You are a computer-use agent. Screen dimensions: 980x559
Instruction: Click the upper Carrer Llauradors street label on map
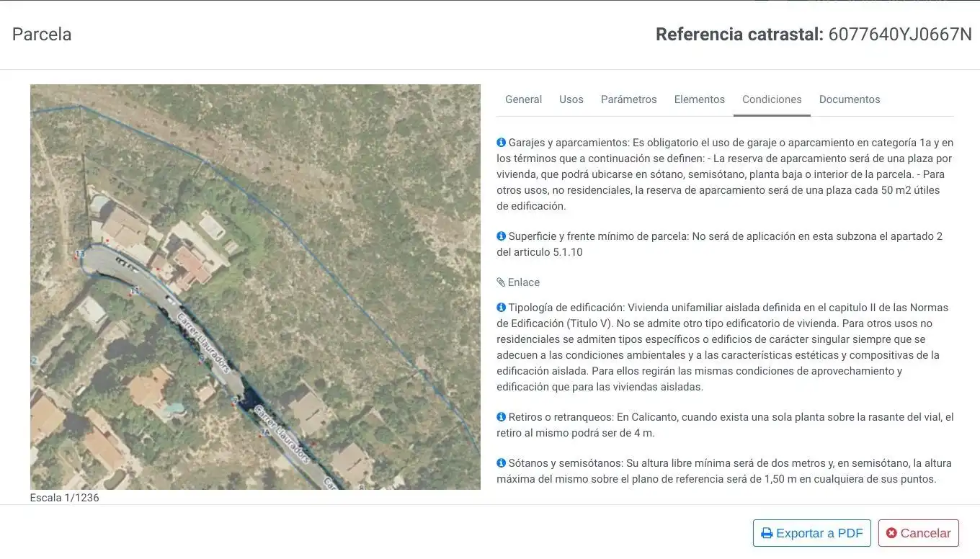click(204, 343)
